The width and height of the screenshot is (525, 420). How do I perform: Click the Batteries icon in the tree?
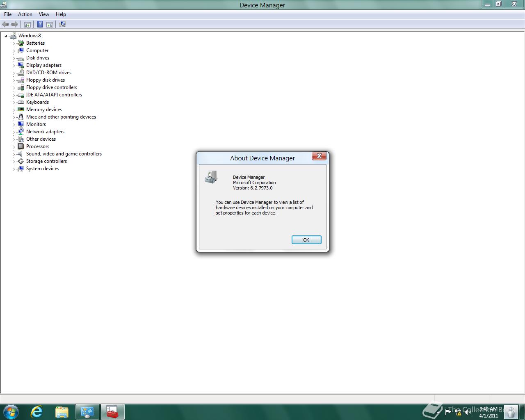click(21, 43)
